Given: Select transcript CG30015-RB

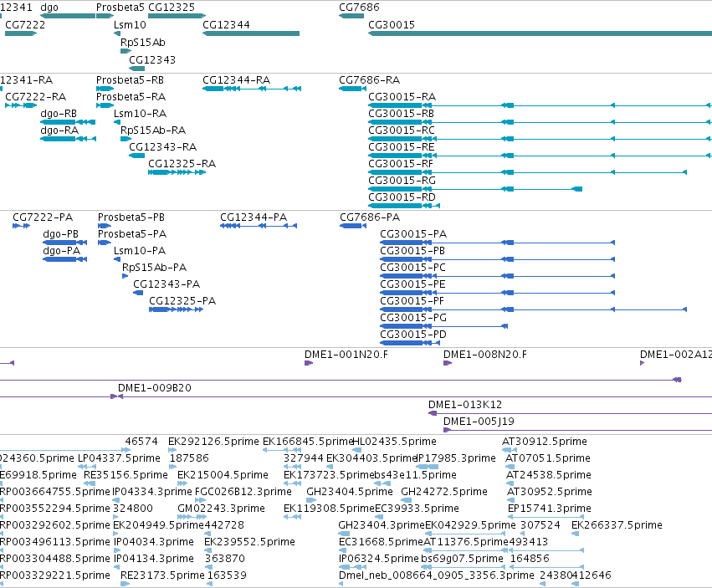Looking at the screenshot, I should [x=401, y=114].
